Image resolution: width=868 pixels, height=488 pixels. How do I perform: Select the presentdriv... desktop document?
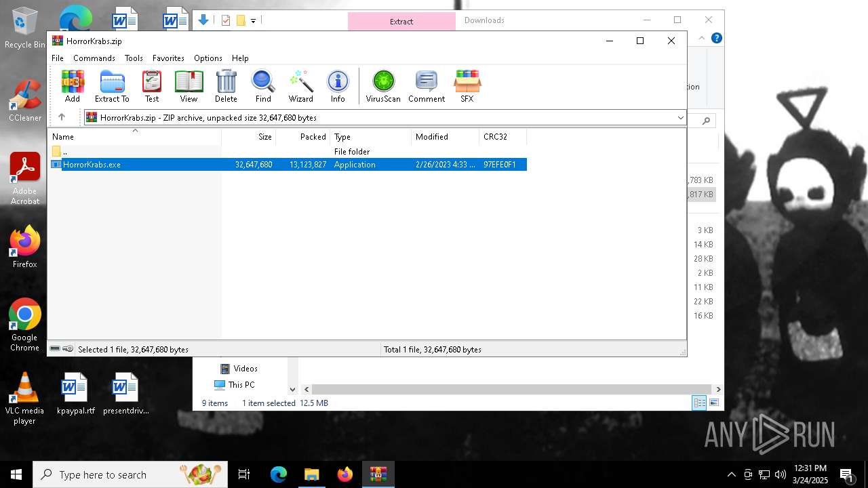click(125, 393)
